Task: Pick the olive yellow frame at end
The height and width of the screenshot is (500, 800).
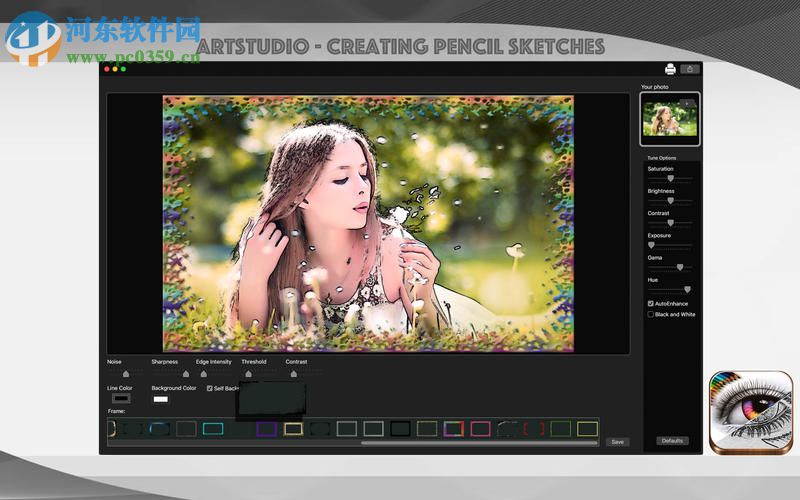Action: click(x=587, y=429)
